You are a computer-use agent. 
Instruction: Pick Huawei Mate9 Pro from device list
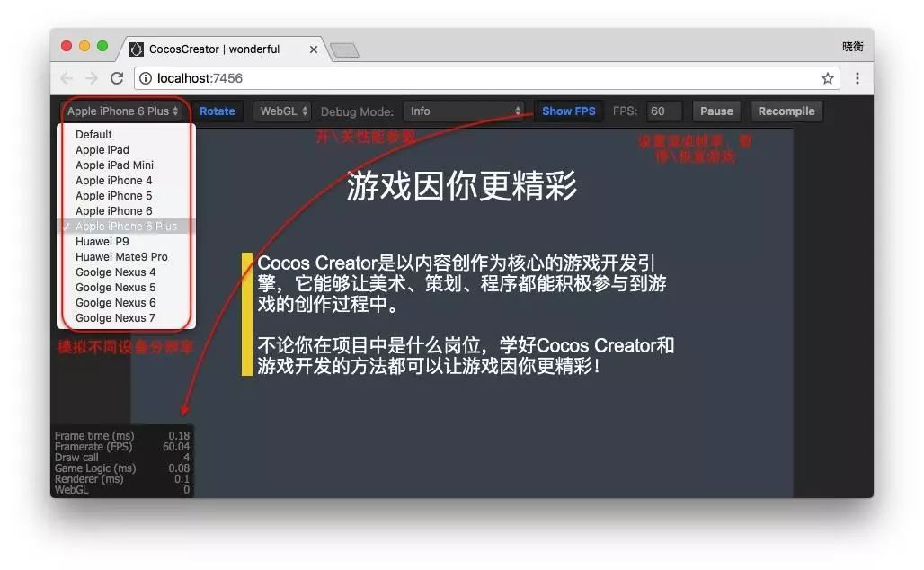(x=126, y=257)
